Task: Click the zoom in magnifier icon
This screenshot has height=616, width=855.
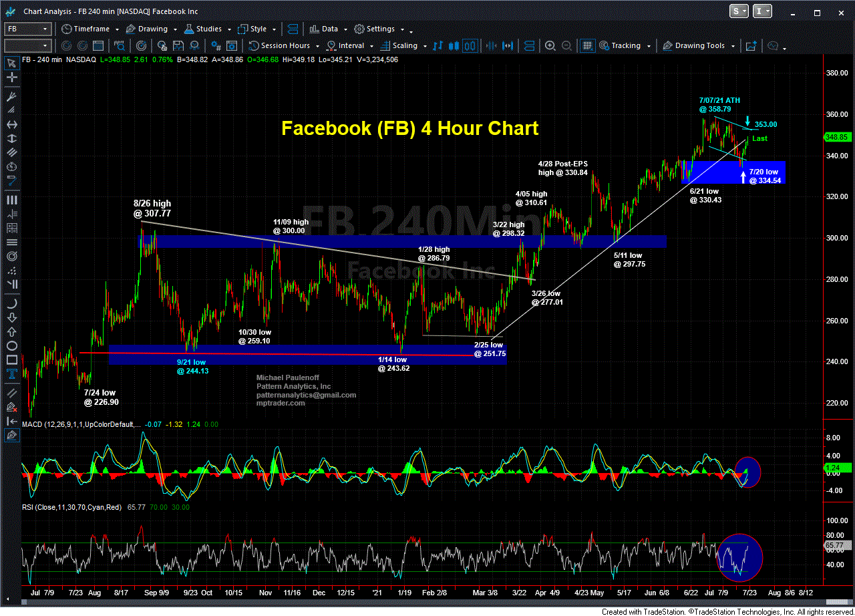Action: click(550, 46)
